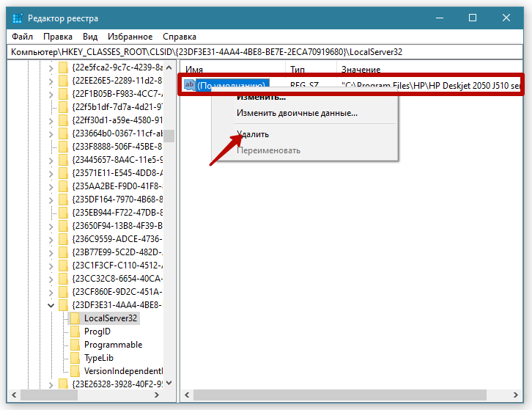The height and width of the screenshot is (410, 532).
Task: Click the Значение column header
Action: tap(361, 69)
